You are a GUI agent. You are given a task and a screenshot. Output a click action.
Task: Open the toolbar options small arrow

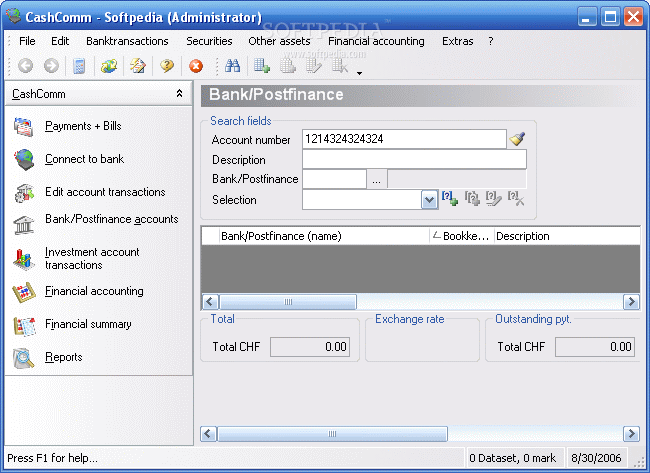[359, 73]
